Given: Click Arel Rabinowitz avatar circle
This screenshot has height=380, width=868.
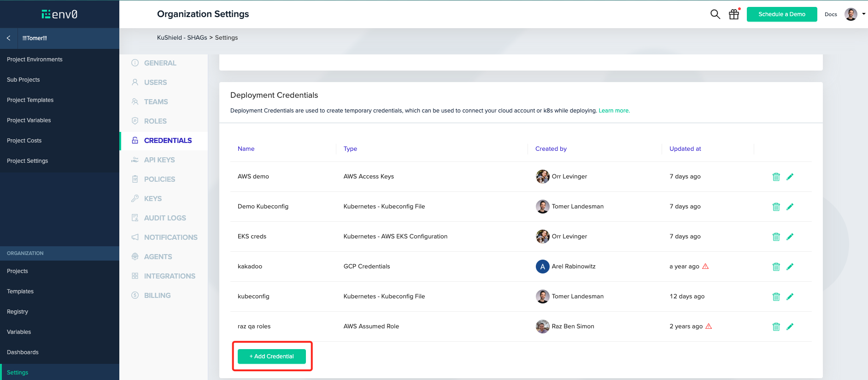Looking at the screenshot, I should (x=543, y=267).
